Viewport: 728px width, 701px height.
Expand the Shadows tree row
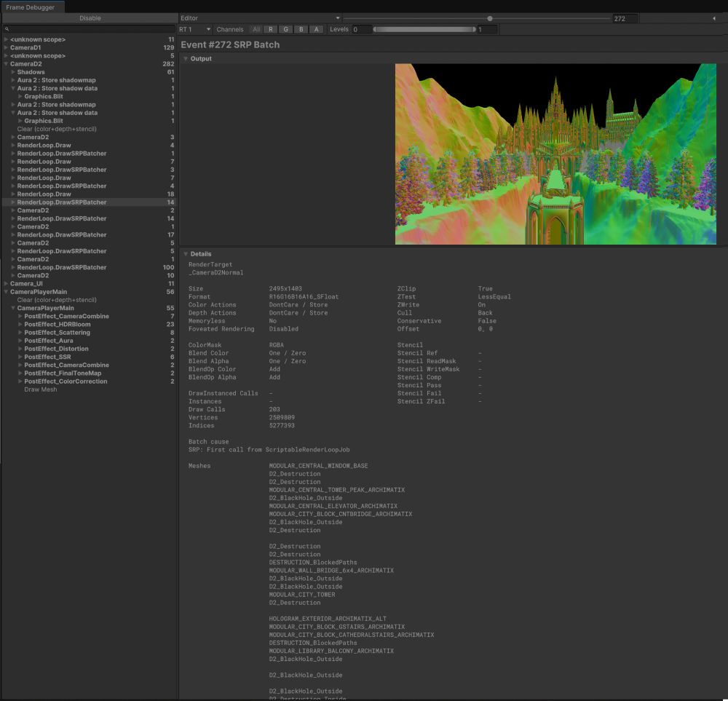[x=13, y=72]
